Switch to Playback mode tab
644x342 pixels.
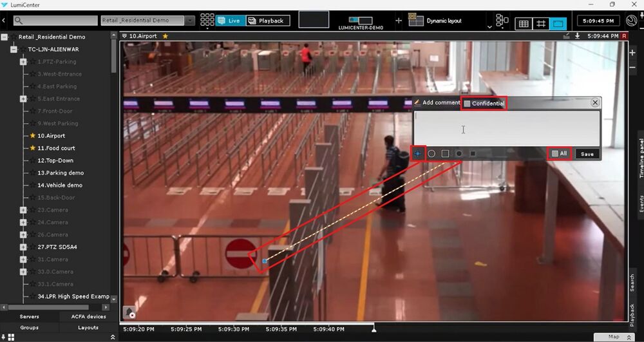coord(267,21)
